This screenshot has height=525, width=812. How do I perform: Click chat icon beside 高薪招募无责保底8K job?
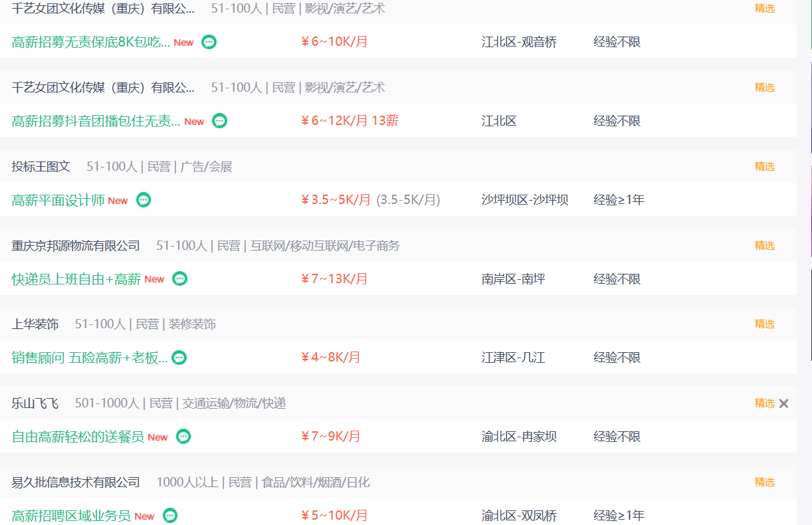[x=209, y=42]
